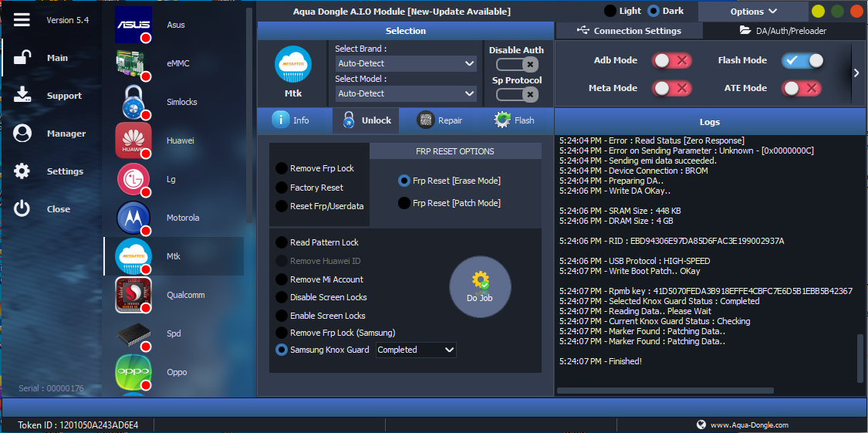Screen dimensions: 868x433
Task: Toggle the Adb Mode switch
Action: (671, 60)
